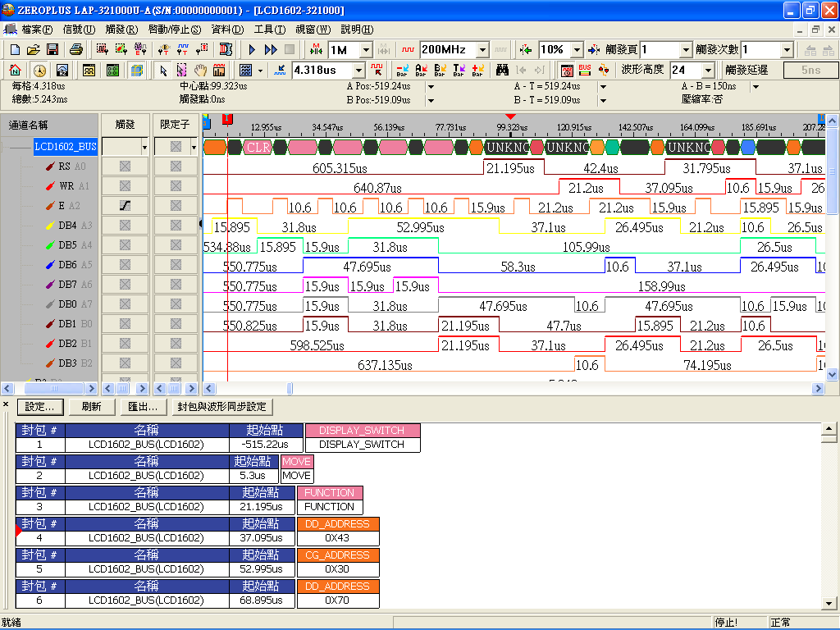Toggle the qualifier box for DB1 row
Viewport: 840px width, 630px height.
click(176, 323)
